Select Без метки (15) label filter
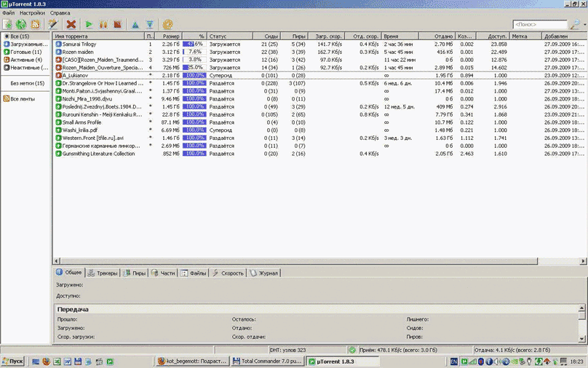Screen dimensions: 588x368 (x=27, y=83)
